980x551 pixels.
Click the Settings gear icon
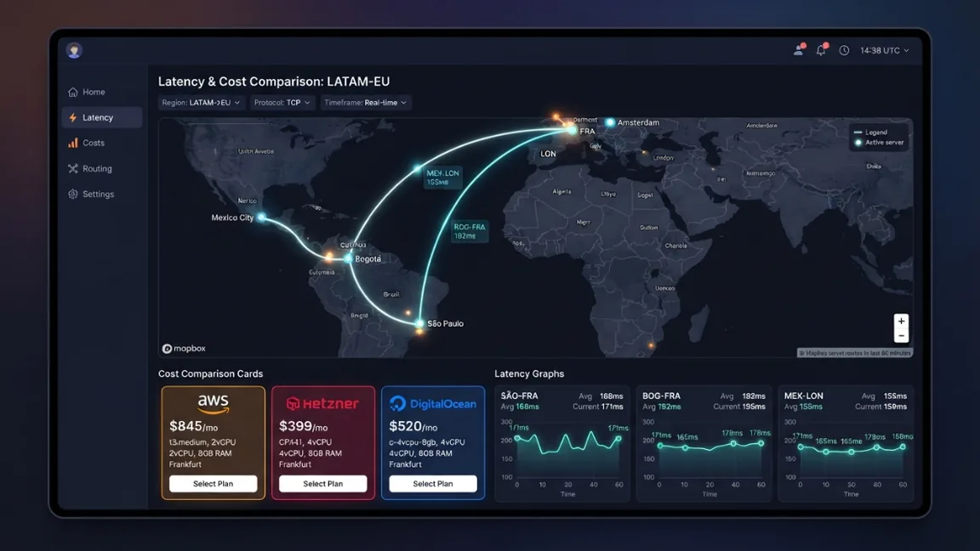coord(73,194)
